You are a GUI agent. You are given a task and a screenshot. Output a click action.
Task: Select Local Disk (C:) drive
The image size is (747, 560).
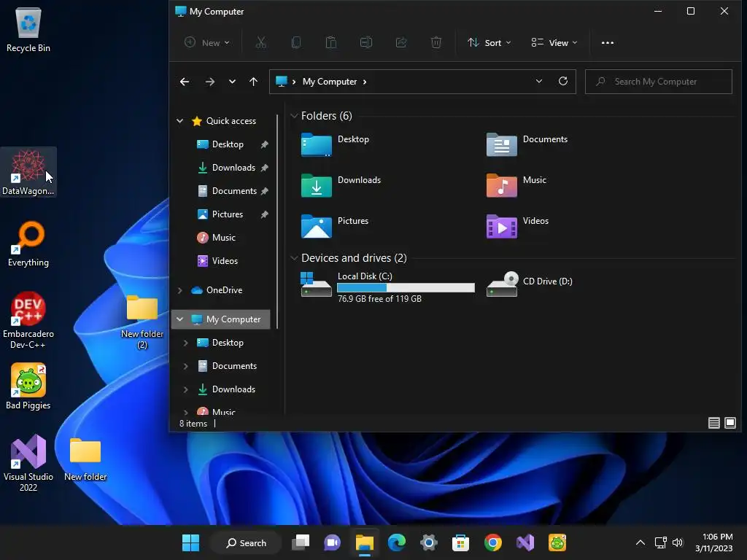[x=388, y=287]
